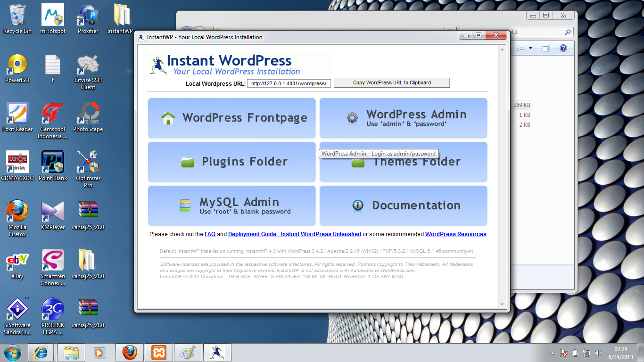
Task: Select Mozilla Firefox desktop shortcut
Action: pyautogui.click(x=17, y=219)
